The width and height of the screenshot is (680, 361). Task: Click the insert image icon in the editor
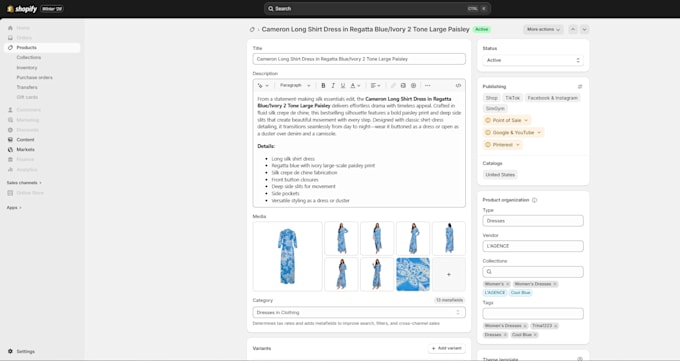tap(403, 85)
